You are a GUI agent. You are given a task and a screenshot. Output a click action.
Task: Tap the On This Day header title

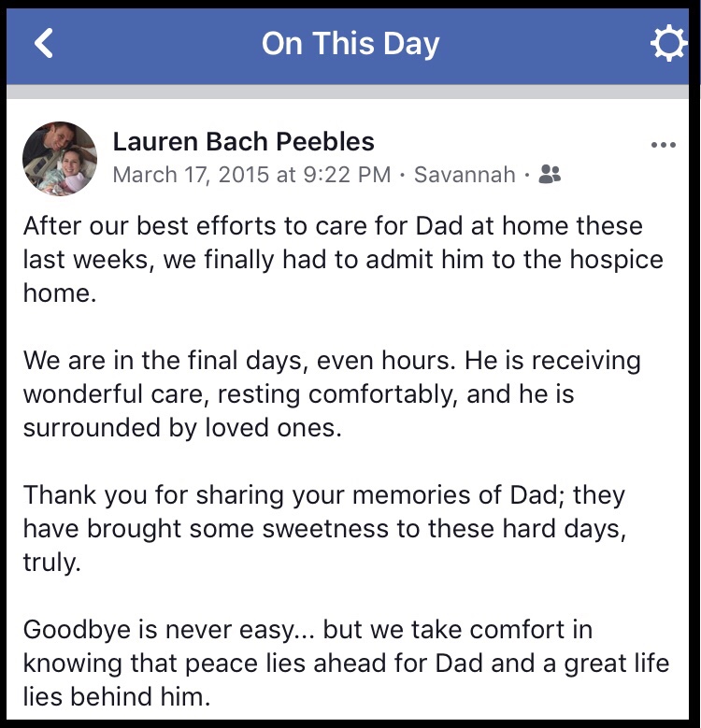click(350, 43)
